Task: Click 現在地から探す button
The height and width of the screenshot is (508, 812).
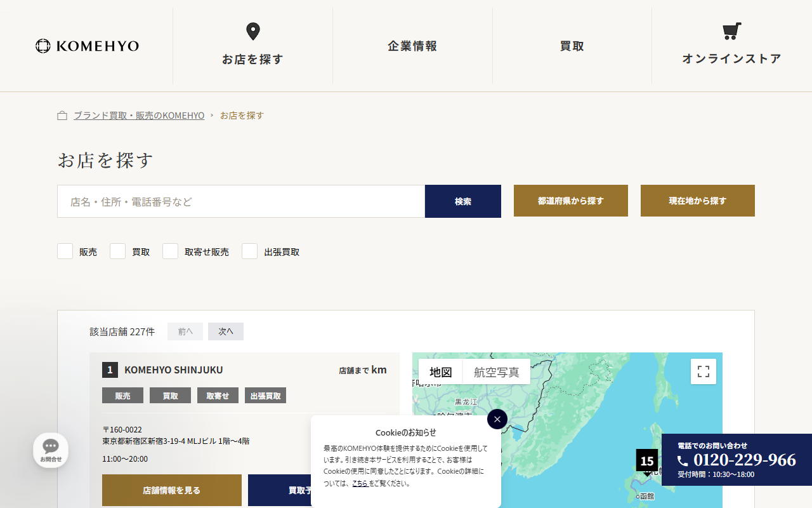Action: (x=698, y=201)
